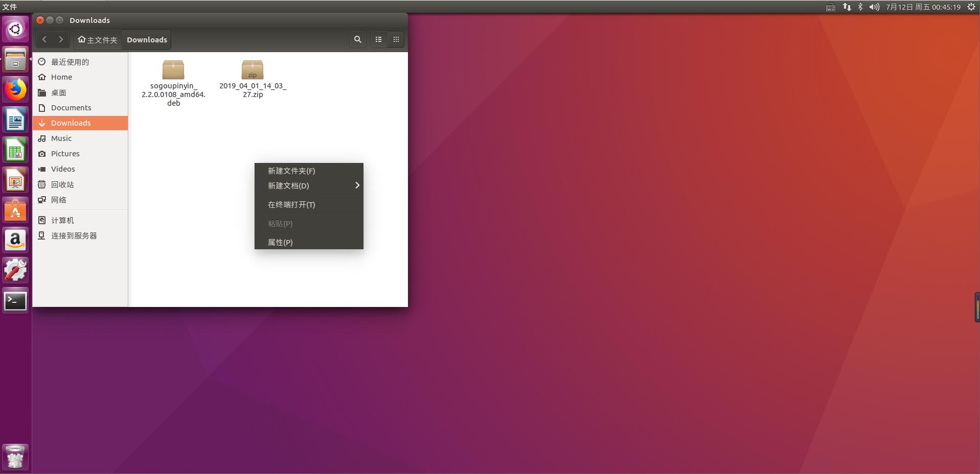980x474 pixels.
Task: Open the system power gear menu
Action: pyautogui.click(x=971, y=7)
